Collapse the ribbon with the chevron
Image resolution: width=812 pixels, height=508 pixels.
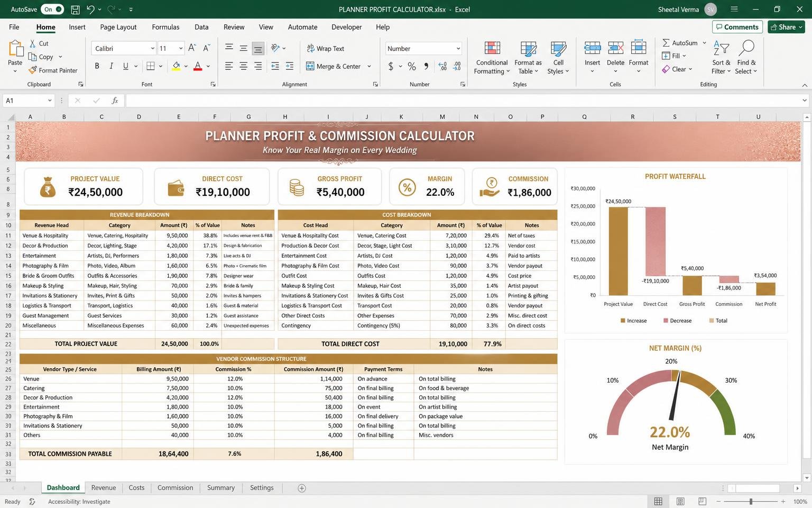point(805,85)
